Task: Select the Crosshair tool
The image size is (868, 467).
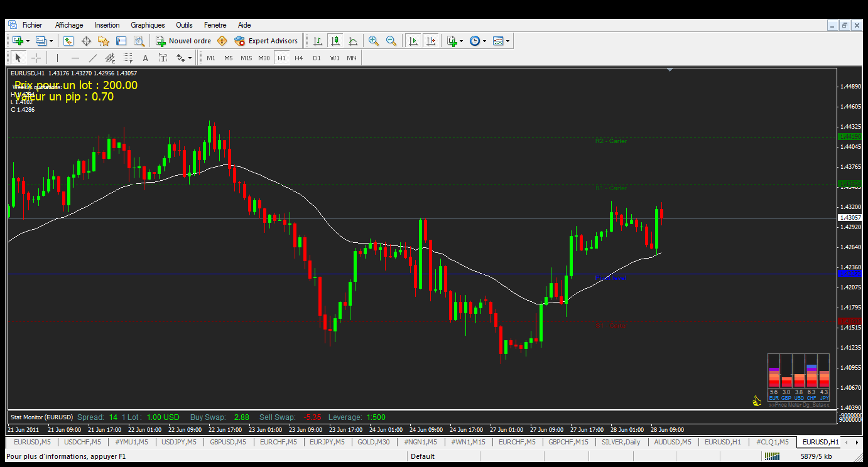Action: click(x=36, y=58)
